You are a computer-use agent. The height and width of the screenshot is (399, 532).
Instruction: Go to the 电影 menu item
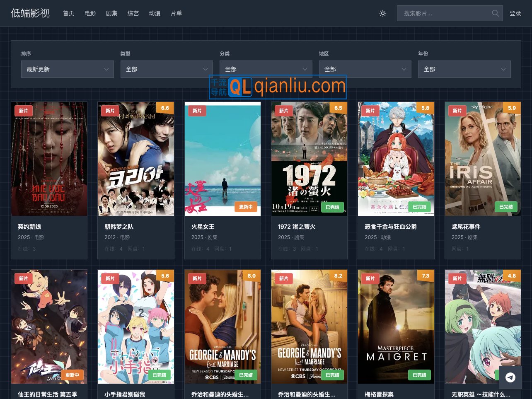coord(90,13)
